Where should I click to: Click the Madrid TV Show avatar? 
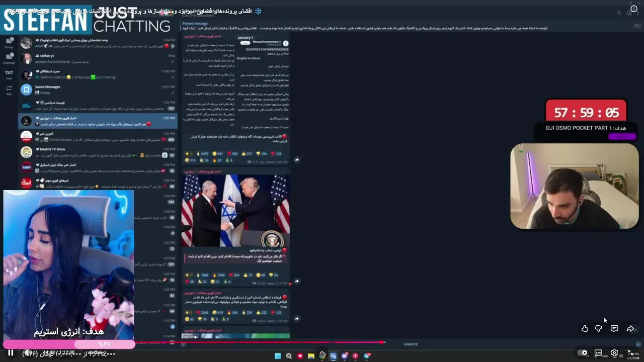pos(26,152)
